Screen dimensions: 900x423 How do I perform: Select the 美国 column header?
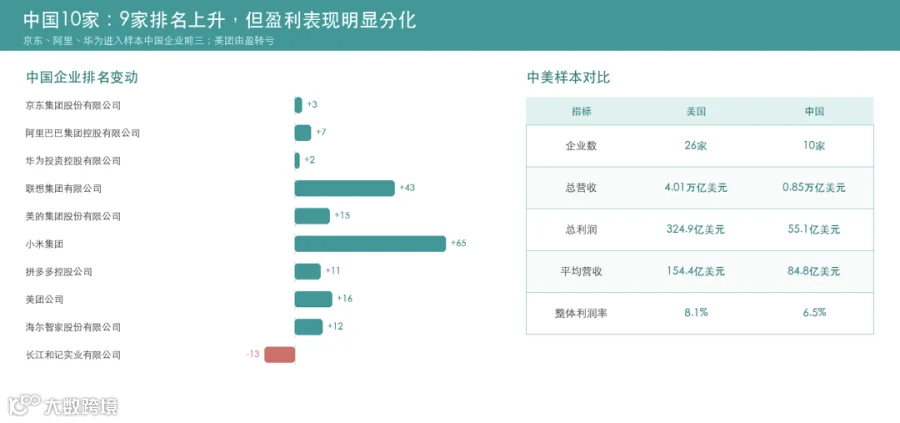(x=696, y=111)
